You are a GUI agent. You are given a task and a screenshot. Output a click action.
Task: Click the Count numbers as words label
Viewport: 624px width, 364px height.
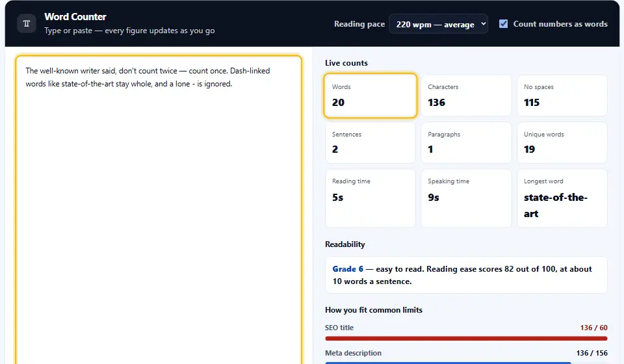point(560,24)
